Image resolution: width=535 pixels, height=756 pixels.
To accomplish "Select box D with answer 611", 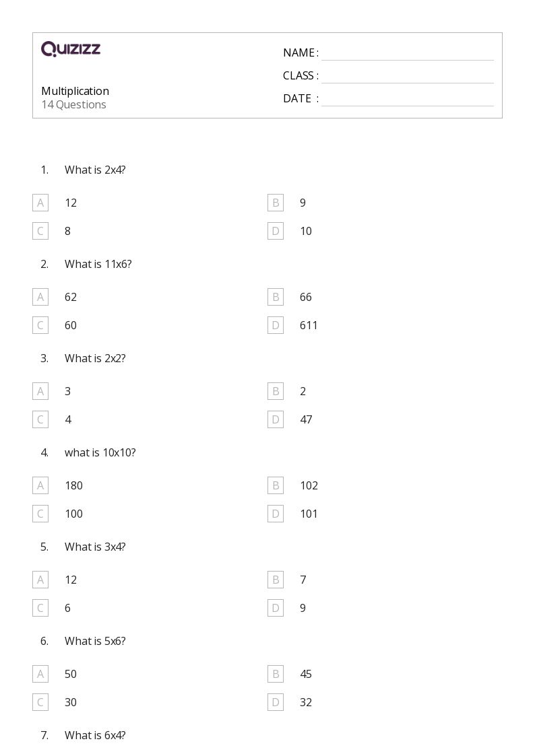I will [x=276, y=325].
